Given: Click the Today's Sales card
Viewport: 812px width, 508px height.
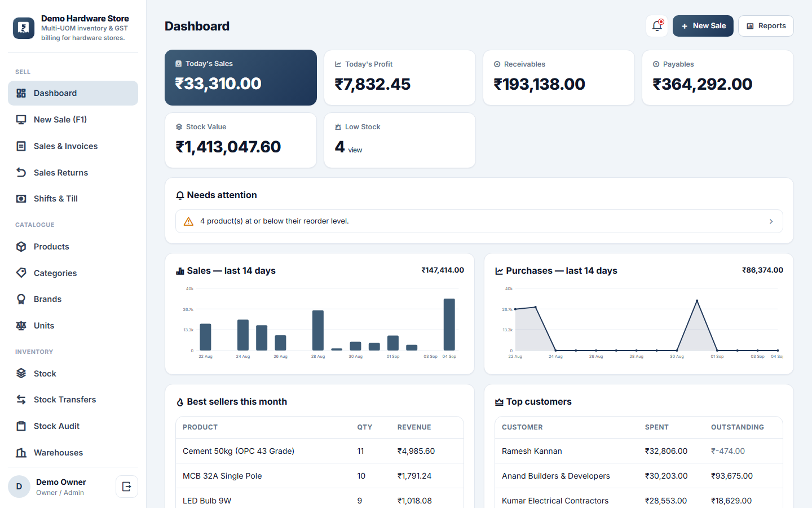Looking at the screenshot, I should point(241,77).
